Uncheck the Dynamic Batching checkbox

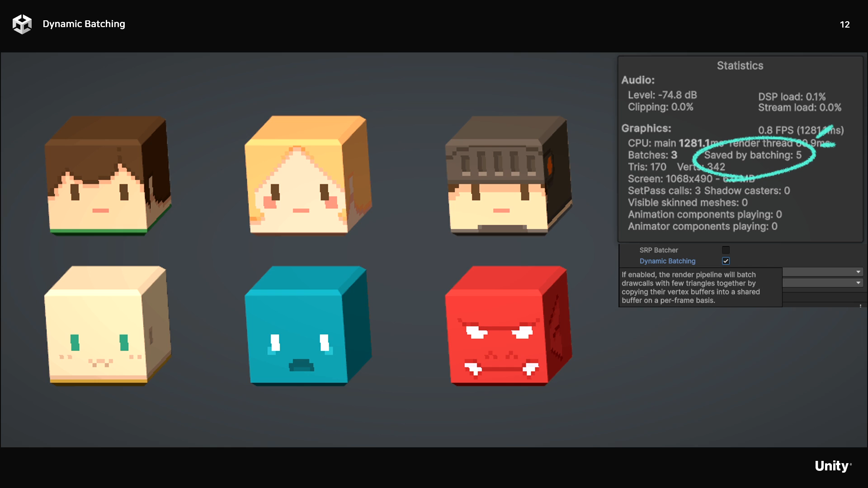point(726,261)
